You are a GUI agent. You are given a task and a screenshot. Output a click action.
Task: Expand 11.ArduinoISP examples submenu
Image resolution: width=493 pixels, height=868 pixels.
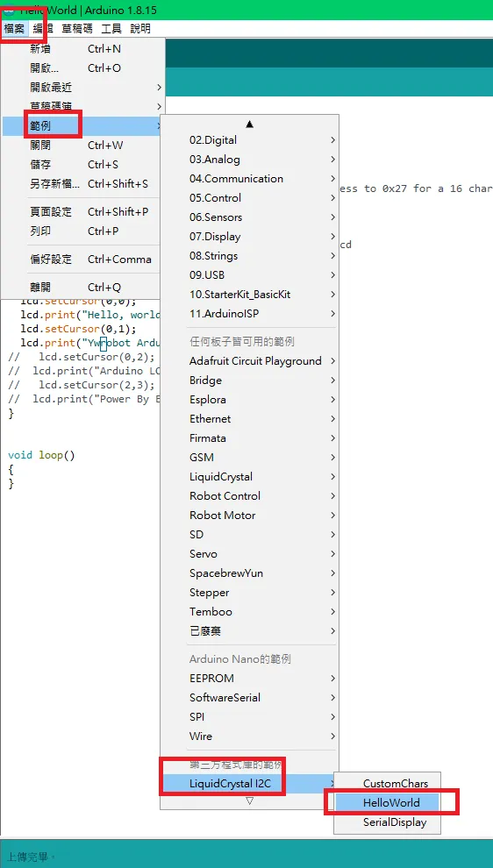[249, 313]
